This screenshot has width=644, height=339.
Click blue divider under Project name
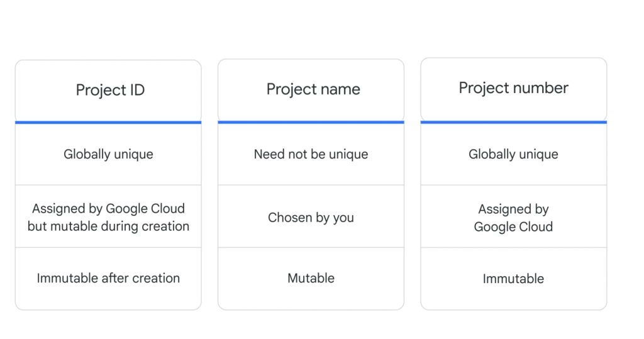[x=311, y=122]
